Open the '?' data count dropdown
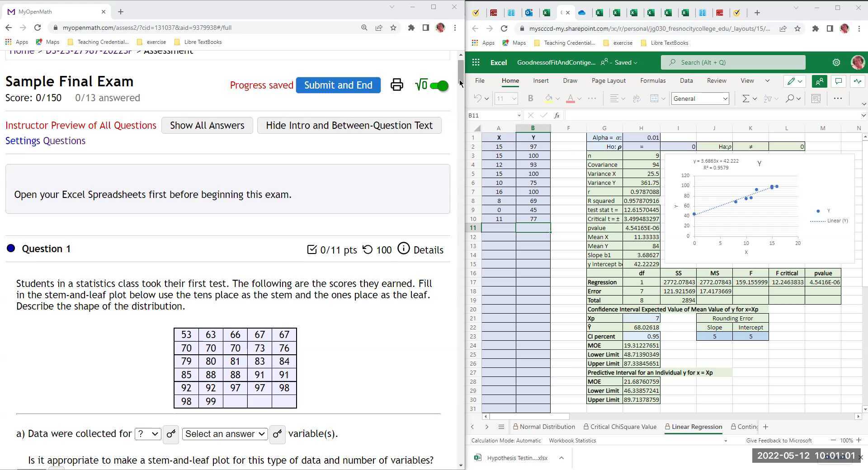 tap(148, 434)
